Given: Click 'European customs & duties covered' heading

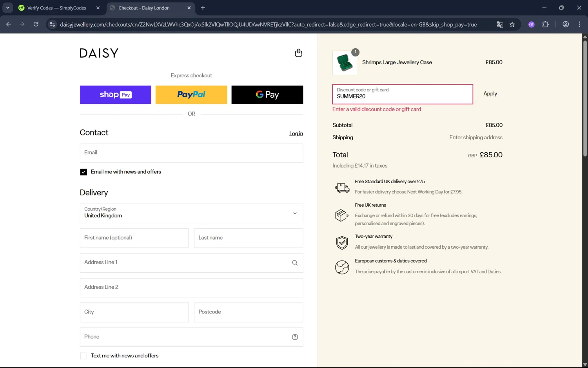Looking at the screenshot, I should click(391, 261).
